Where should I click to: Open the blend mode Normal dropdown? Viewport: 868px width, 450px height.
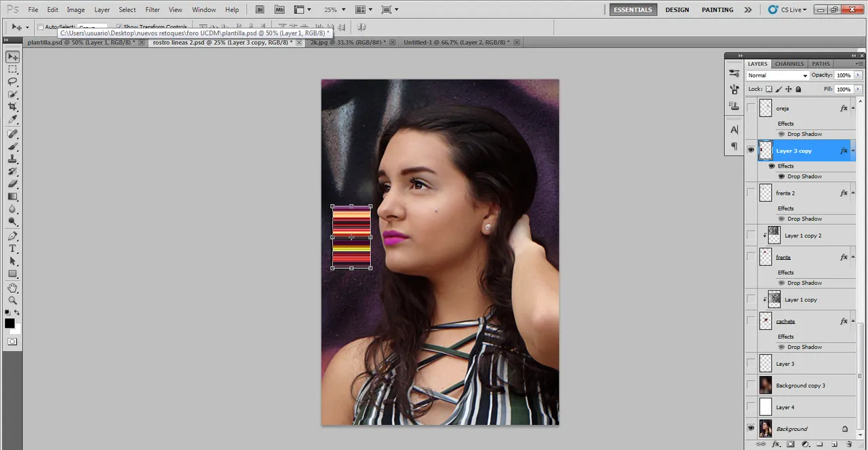tap(777, 75)
